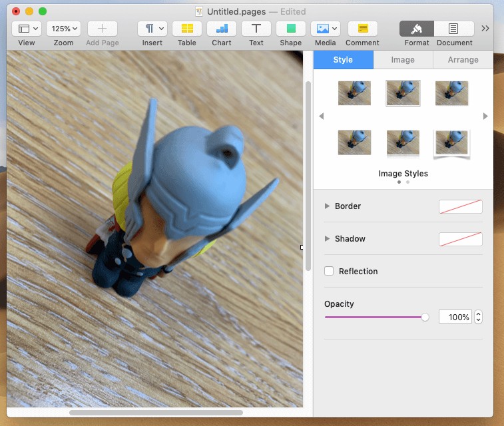Go to next image styles page
The width and height of the screenshot is (504, 426).
tap(485, 116)
